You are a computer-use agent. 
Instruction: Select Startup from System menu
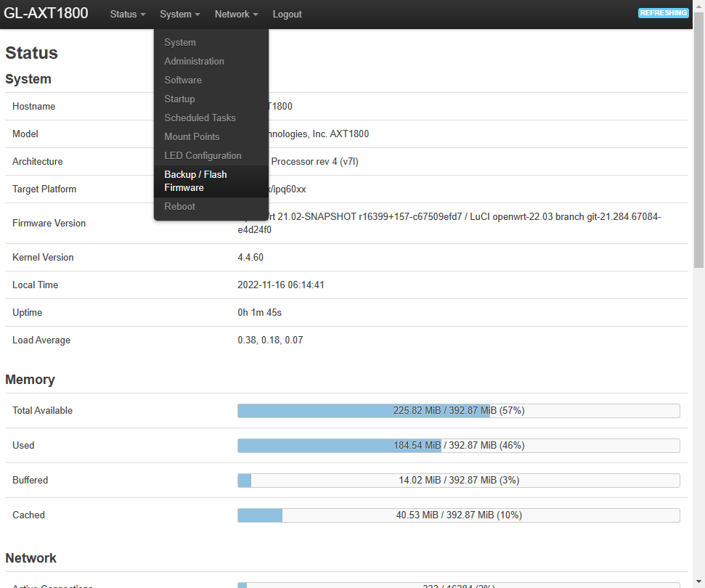coord(211,99)
